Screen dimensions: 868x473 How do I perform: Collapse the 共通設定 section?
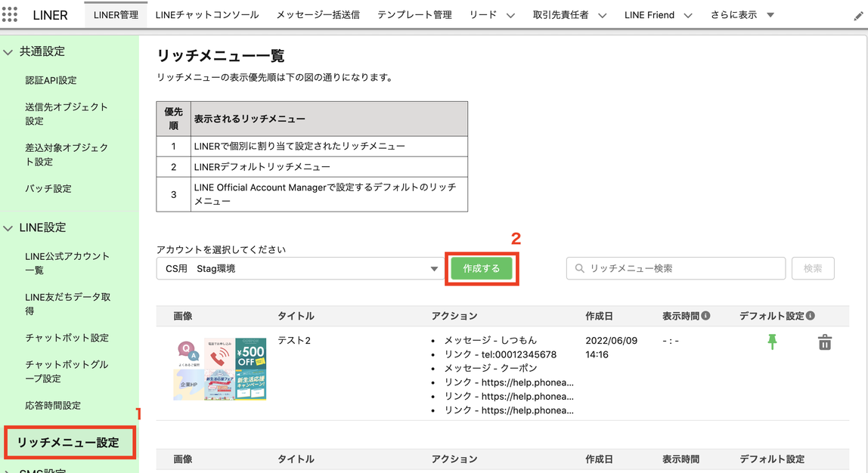click(8, 52)
